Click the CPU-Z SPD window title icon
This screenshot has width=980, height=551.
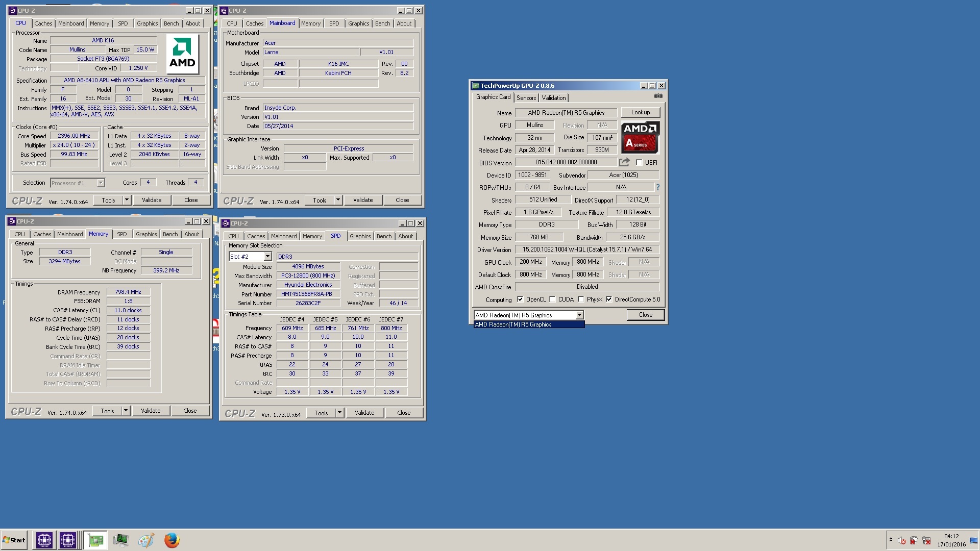click(225, 223)
